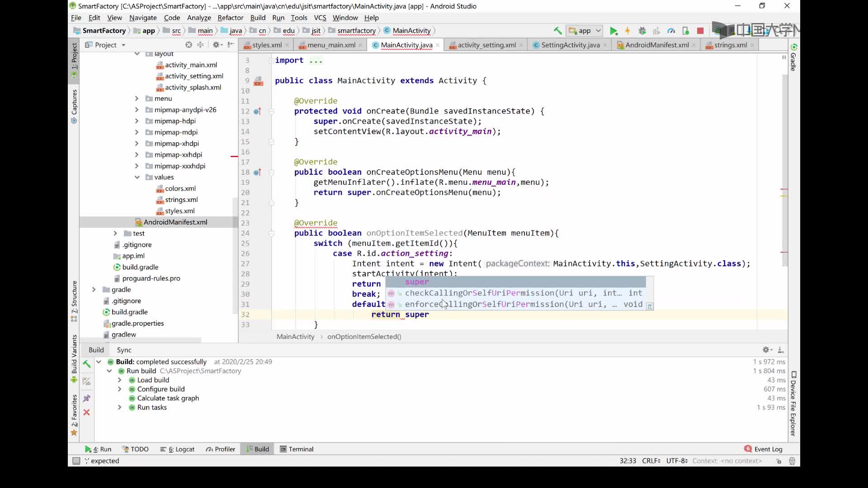This screenshot has height=488, width=868.
Task: Open Build panel settings gear
Action: point(767,350)
